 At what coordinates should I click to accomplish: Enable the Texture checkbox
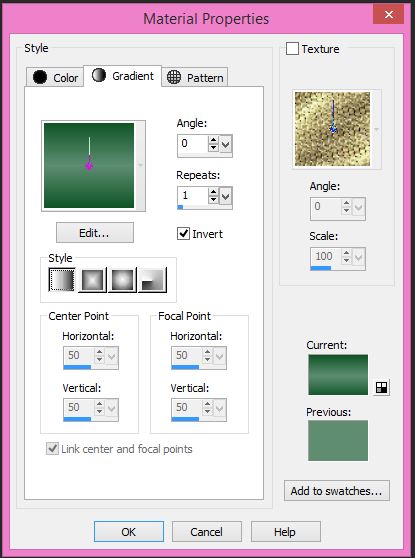[x=292, y=49]
